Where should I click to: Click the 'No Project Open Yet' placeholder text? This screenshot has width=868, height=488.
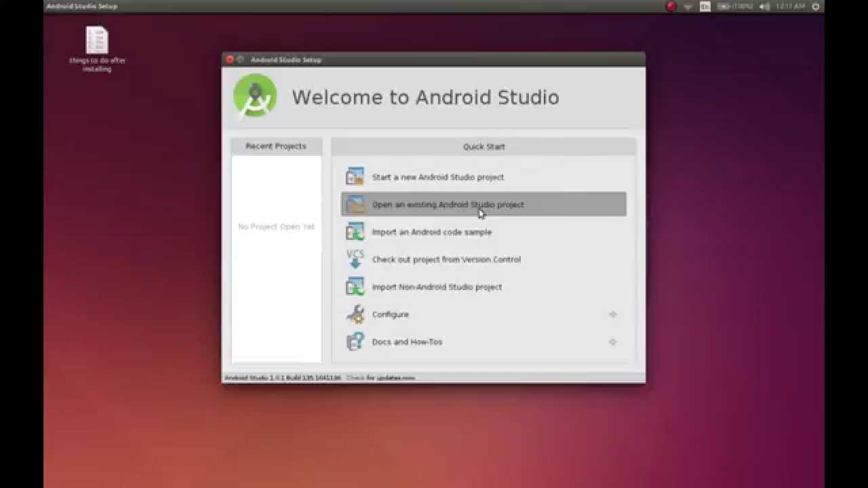coord(276,226)
